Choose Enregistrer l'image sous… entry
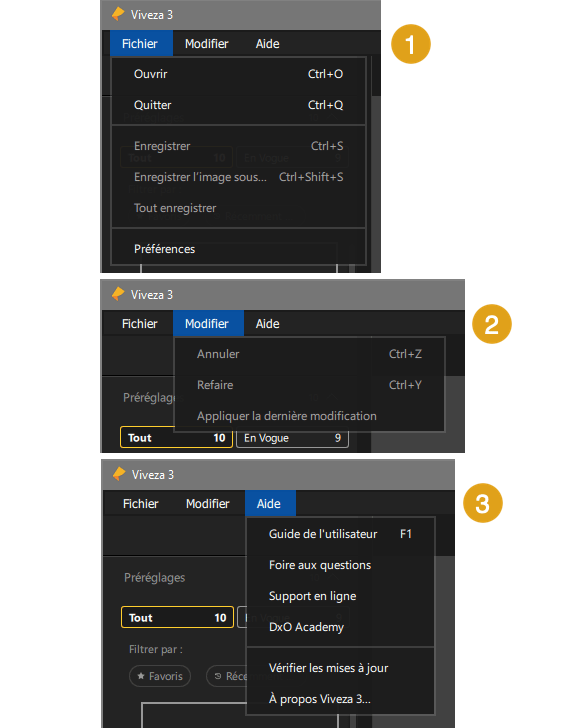Image resolution: width=571 pixels, height=728 pixels. tap(239, 177)
